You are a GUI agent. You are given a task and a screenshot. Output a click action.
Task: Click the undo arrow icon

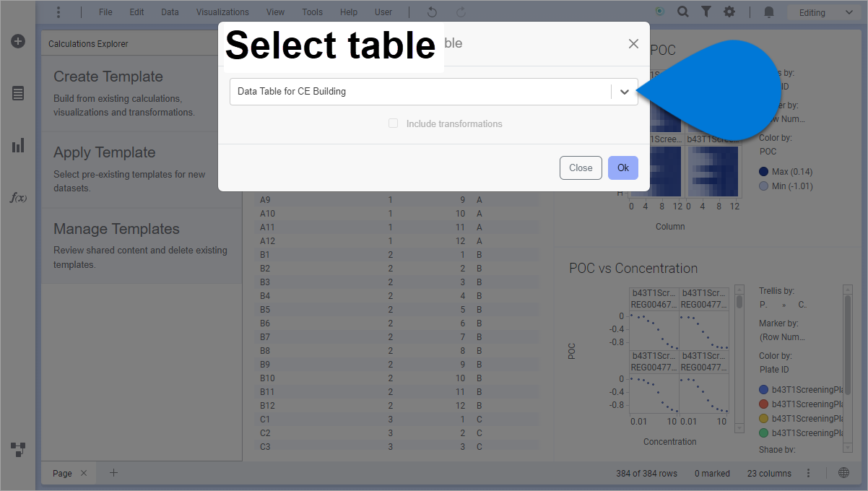tap(432, 12)
